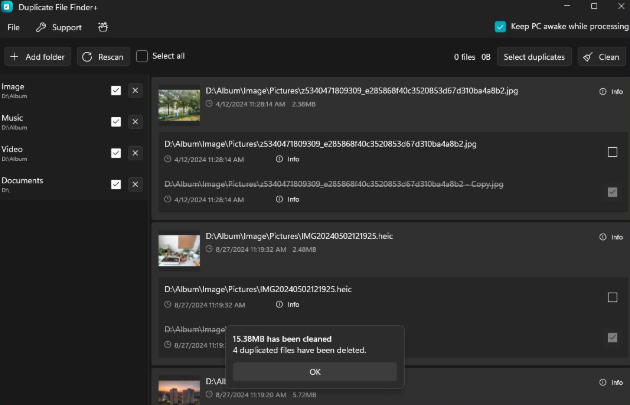Click the 0 files 0B counter
The image size is (630, 405).
(x=472, y=57)
